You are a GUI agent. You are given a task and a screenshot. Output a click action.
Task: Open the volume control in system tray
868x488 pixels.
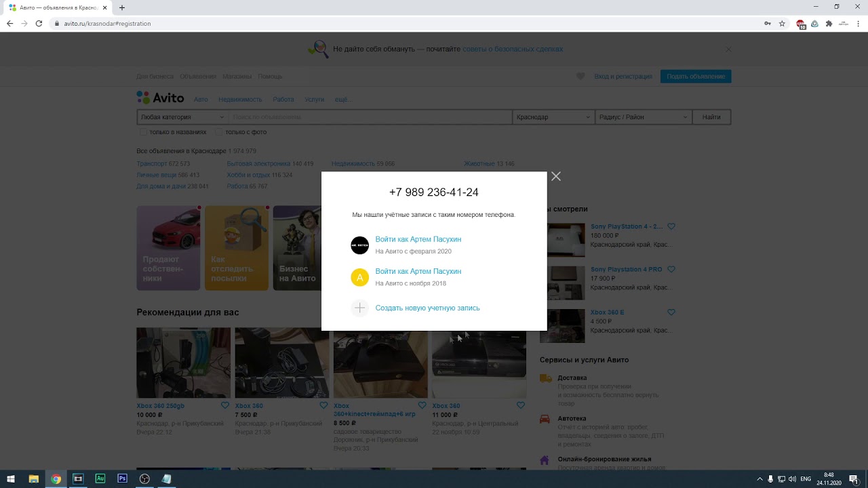(x=792, y=479)
